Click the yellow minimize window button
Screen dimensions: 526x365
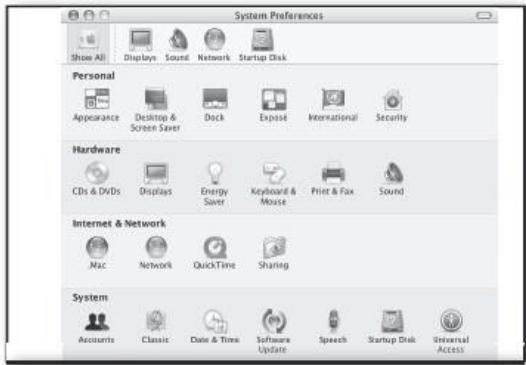[x=89, y=15]
